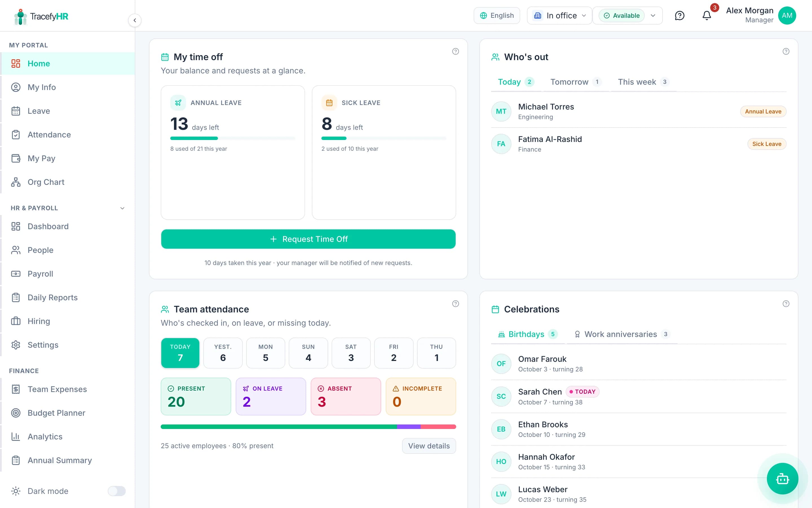The width and height of the screenshot is (812, 508).
Task: Open Attendance from the sidebar
Action: [68, 135]
